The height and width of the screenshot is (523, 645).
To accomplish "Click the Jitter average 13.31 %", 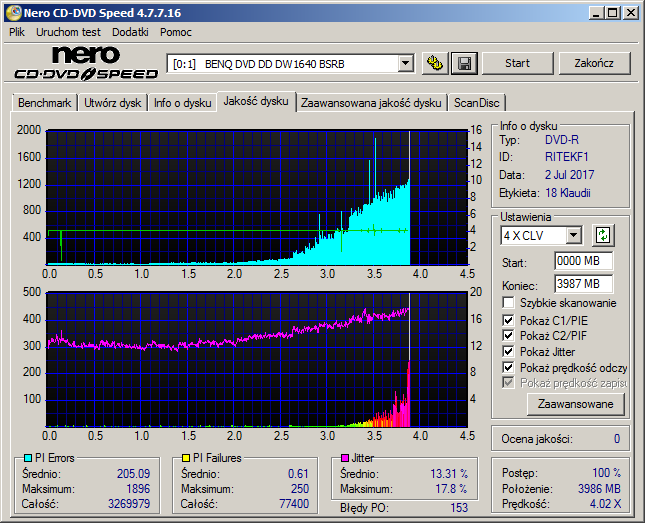I will [449, 474].
